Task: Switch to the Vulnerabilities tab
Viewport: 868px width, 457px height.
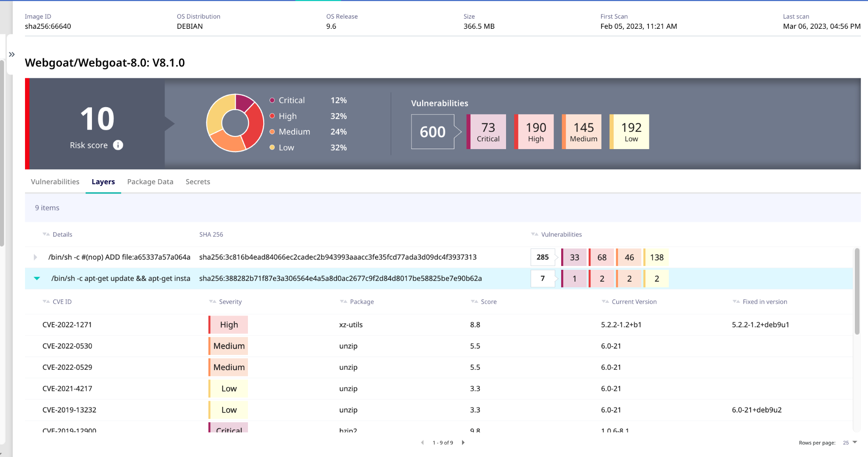Action: (x=55, y=182)
